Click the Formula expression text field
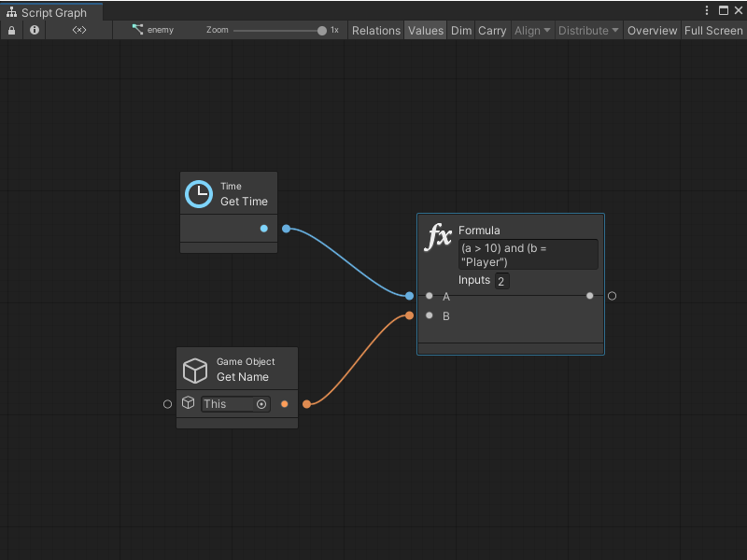Image resolution: width=747 pixels, height=560 pixels. [528, 255]
